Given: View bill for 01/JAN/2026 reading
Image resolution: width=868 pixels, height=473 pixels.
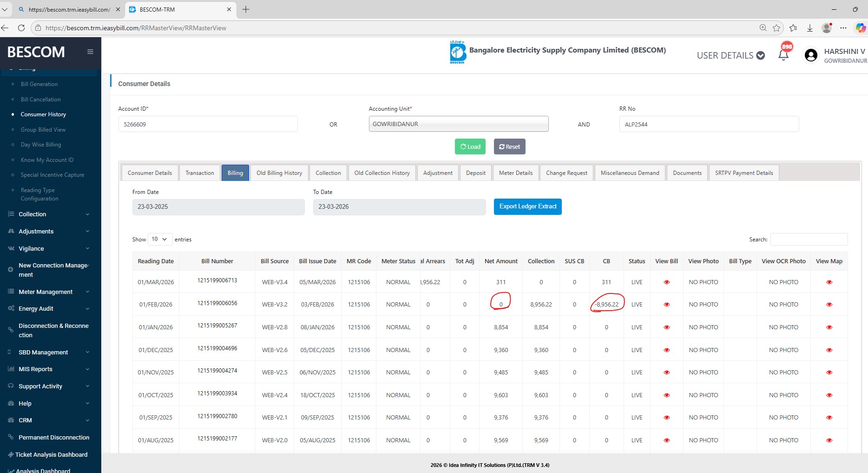Looking at the screenshot, I should 666,327.
